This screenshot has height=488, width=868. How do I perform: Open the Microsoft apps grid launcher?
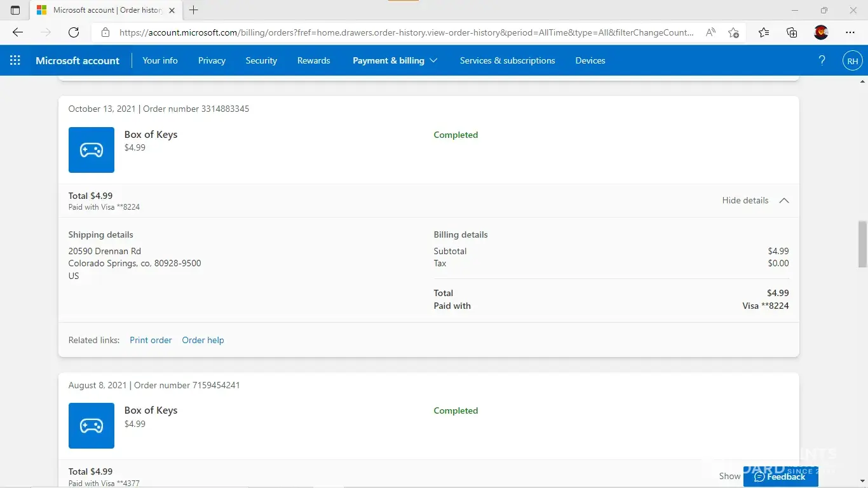coord(15,60)
